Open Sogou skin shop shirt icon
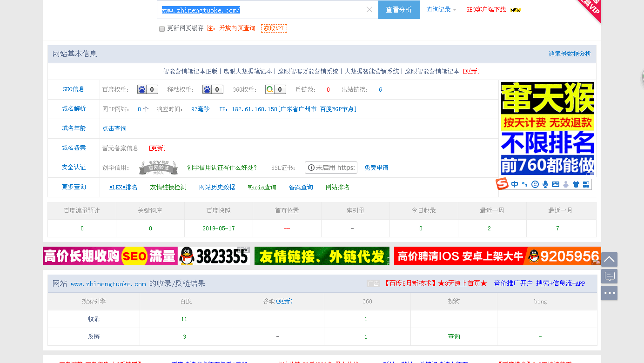 click(x=576, y=184)
